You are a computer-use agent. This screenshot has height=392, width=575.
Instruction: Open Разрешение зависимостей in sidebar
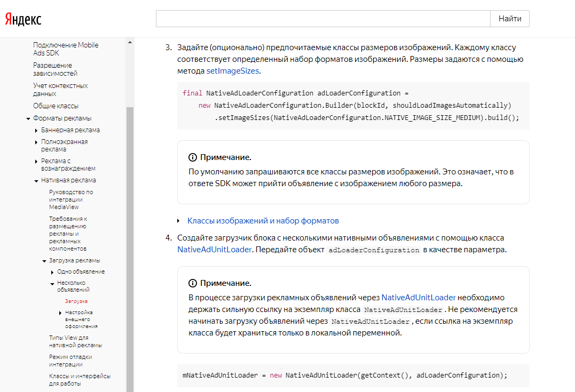click(55, 69)
